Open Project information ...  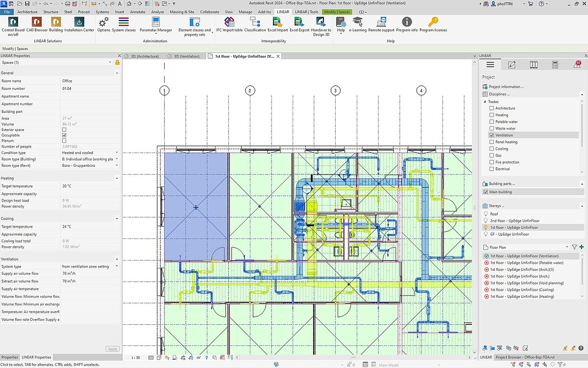[506, 87]
